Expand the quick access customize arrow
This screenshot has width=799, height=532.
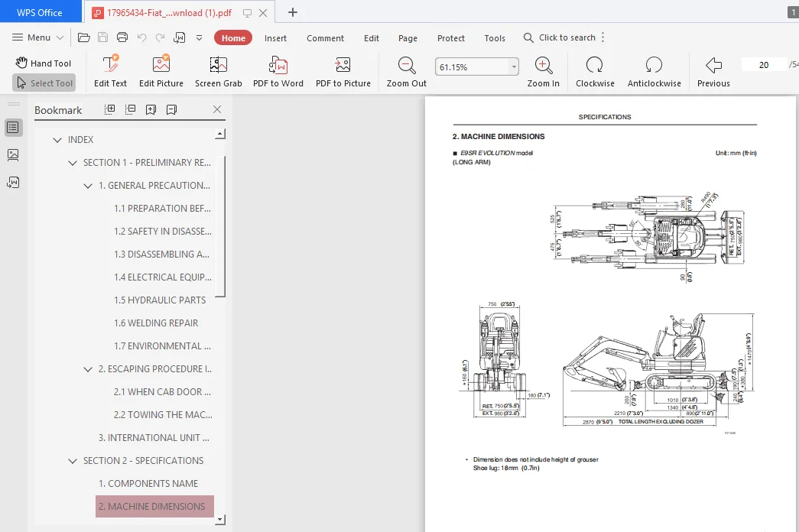click(200, 37)
